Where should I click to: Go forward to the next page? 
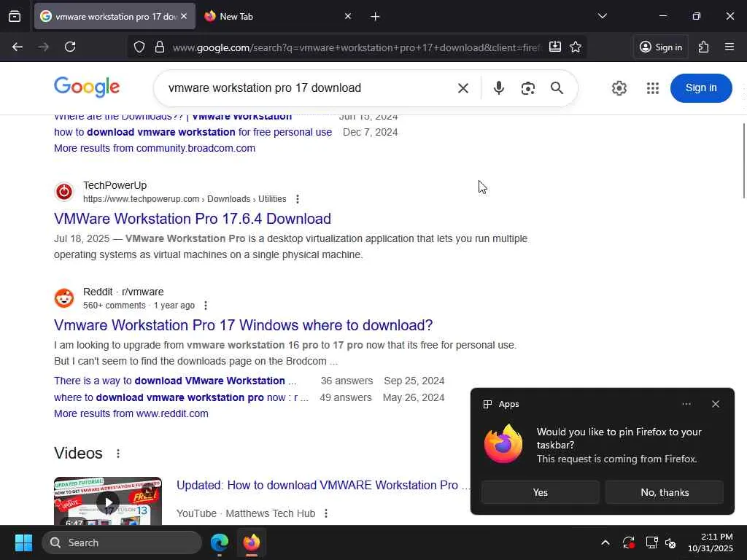tap(43, 47)
